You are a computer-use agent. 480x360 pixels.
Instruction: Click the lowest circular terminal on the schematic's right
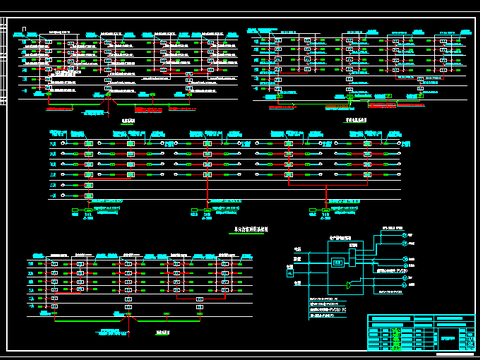[x=405, y=285]
